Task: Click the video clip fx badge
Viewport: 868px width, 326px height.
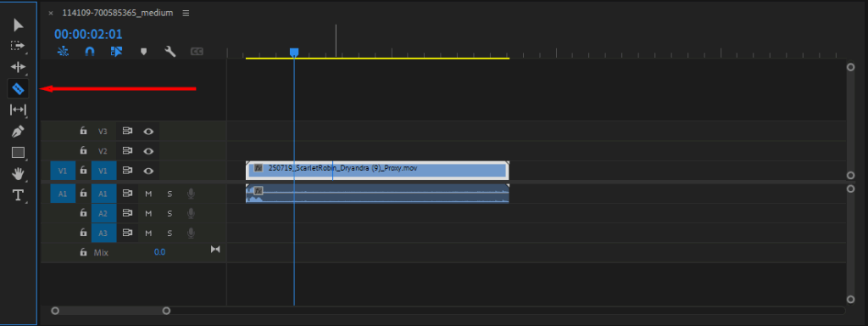Action: click(258, 168)
